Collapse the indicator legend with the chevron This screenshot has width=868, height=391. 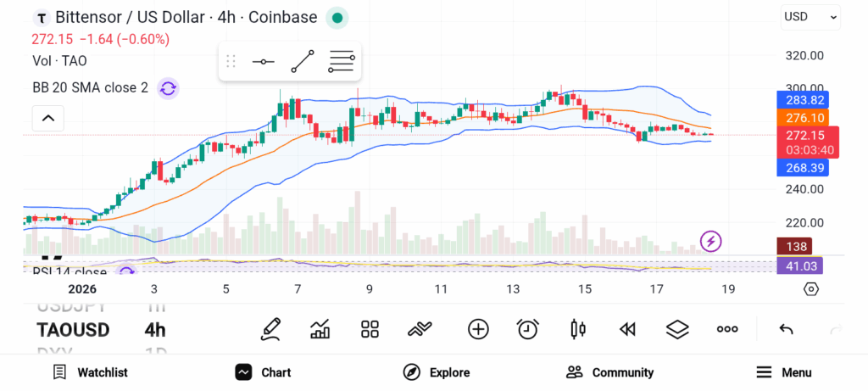(x=47, y=118)
